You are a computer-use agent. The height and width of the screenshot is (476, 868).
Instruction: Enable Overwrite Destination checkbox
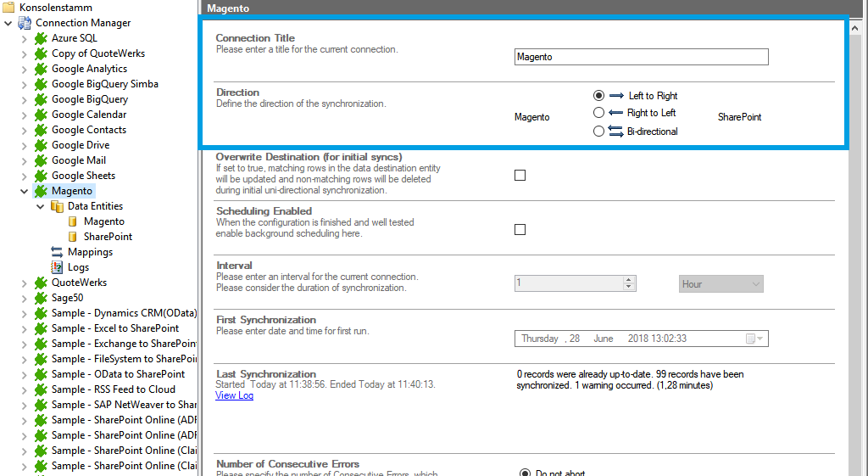520,176
